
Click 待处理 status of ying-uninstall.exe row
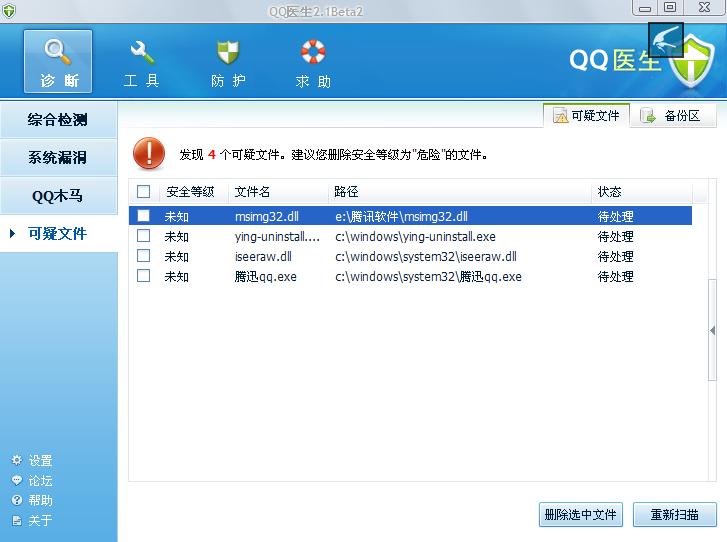click(615, 236)
